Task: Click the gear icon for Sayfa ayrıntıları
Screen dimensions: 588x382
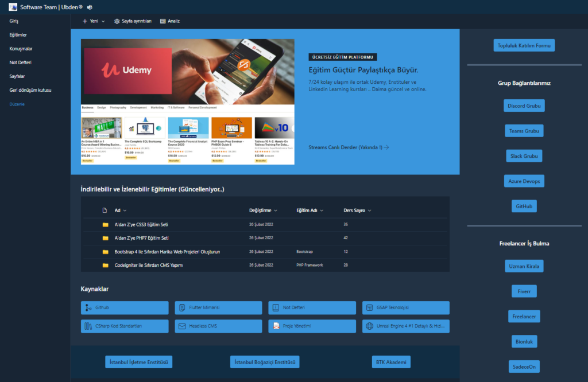Action: [x=117, y=21]
